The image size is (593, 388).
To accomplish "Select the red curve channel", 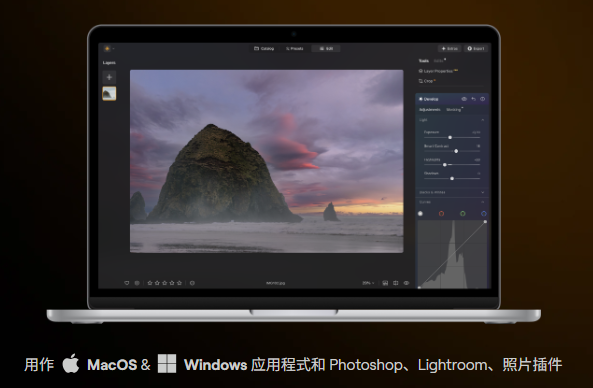I will tap(441, 214).
